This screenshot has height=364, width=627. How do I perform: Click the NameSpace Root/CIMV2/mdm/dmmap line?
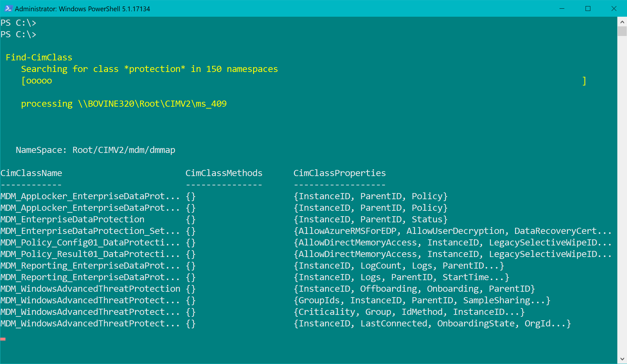[x=95, y=150]
